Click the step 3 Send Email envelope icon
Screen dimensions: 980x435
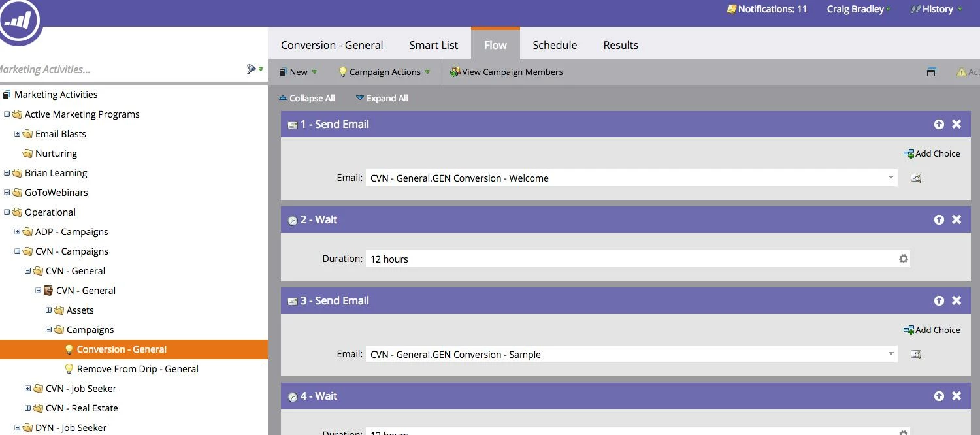click(x=293, y=301)
